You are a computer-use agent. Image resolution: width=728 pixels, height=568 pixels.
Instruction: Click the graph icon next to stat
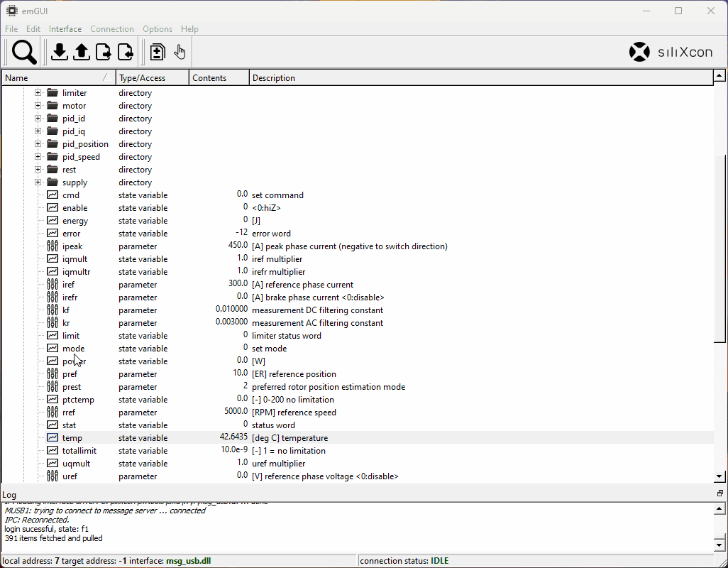coord(53,425)
